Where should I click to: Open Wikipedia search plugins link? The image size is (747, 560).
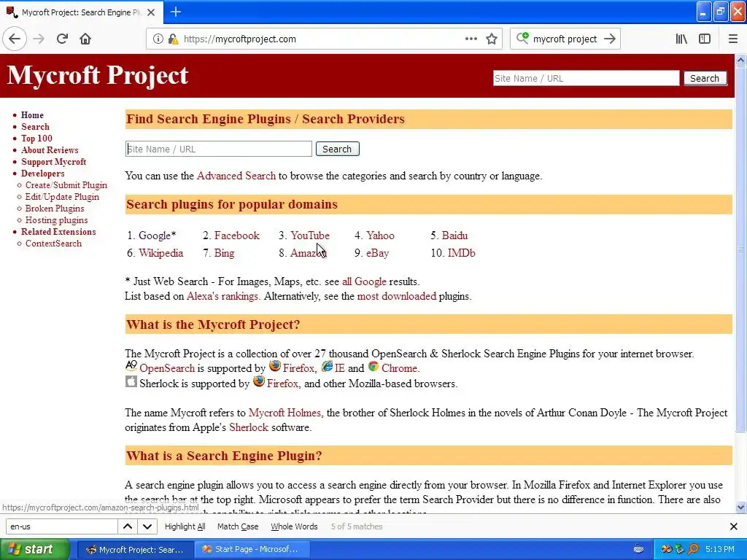pyautogui.click(x=161, y=253)
